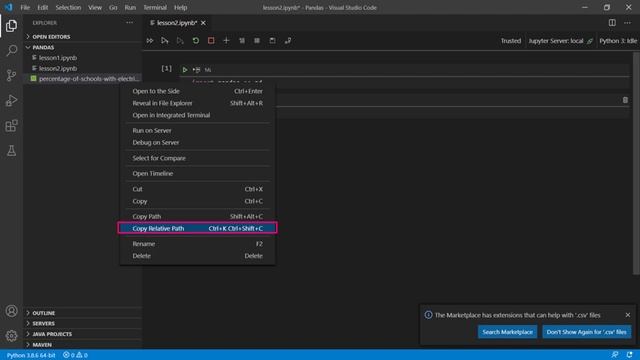Open the Extensions view
This screenshot has width=640, height=360.
pos(11,125)
